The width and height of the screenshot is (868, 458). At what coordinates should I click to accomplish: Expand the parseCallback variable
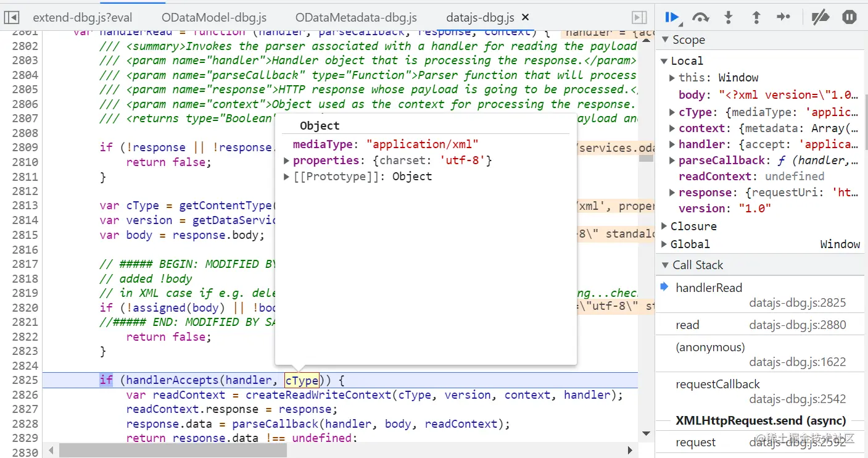click(x=672, y=160)
